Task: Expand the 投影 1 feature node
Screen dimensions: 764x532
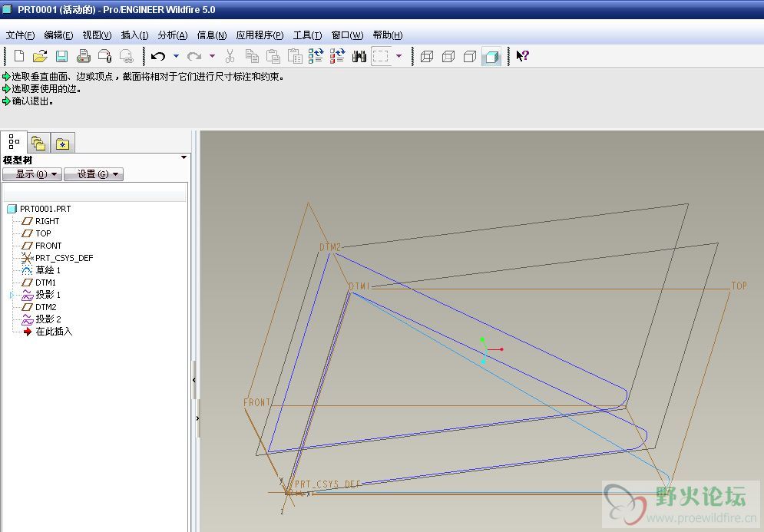Action: [x=12, y=295]
